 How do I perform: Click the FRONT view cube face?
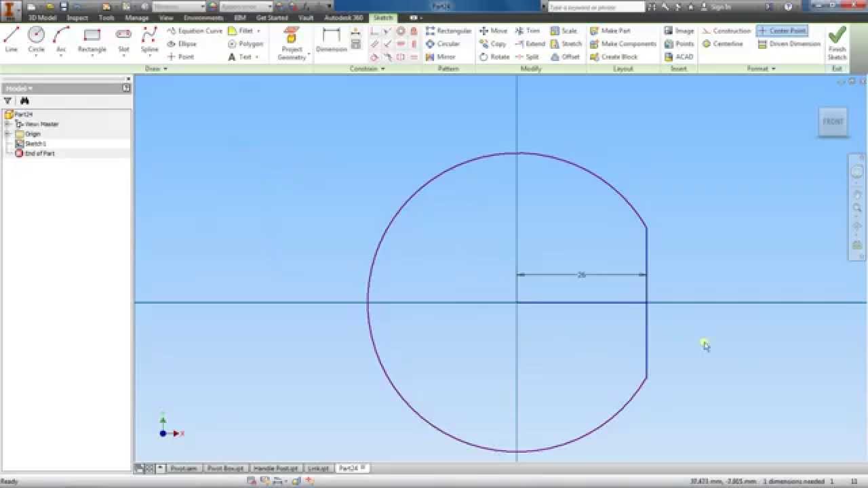tap(833, 122)
